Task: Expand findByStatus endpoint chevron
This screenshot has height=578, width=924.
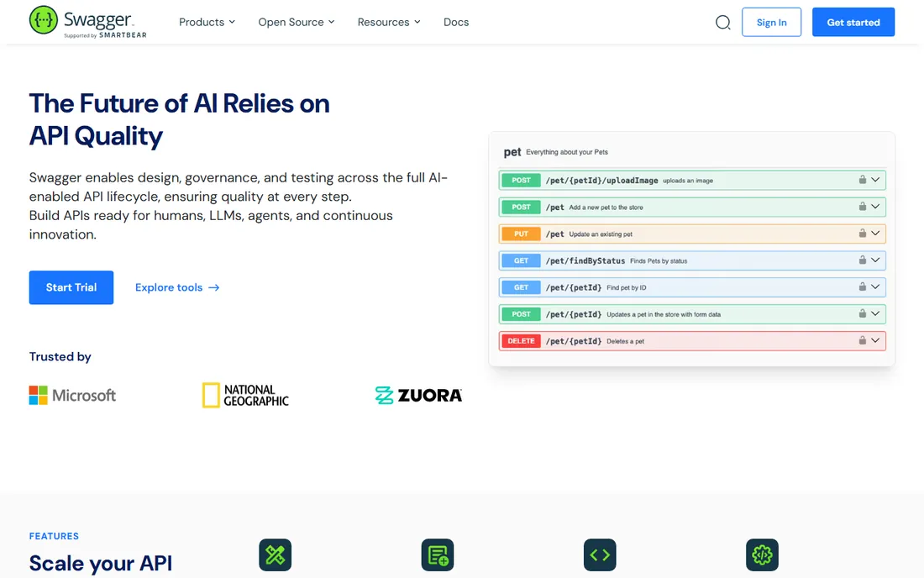Action: 875,260
